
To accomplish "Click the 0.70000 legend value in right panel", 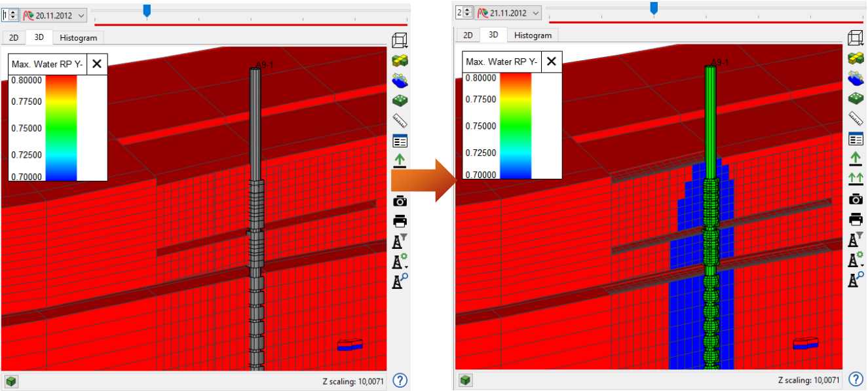I will (x=480, y=175).
